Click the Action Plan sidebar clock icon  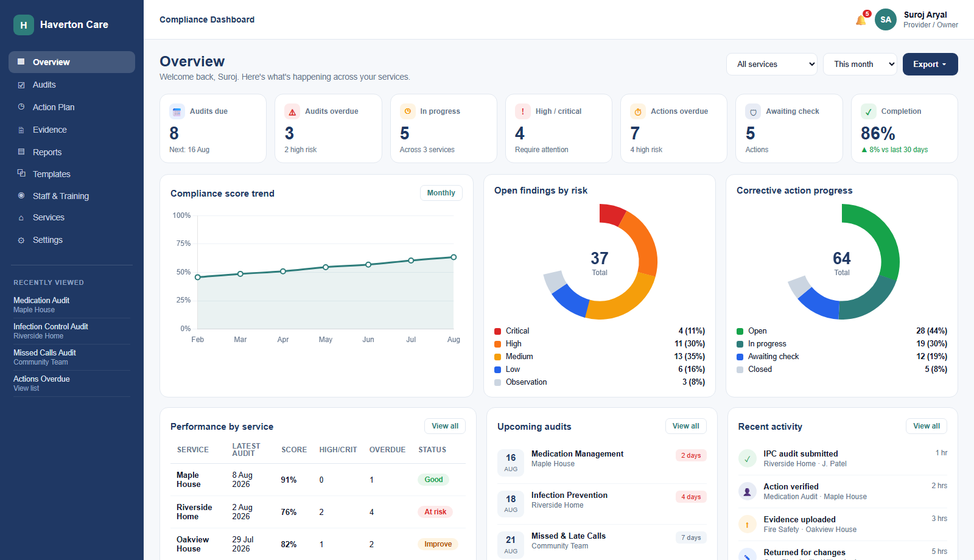(x=21, y=107)
